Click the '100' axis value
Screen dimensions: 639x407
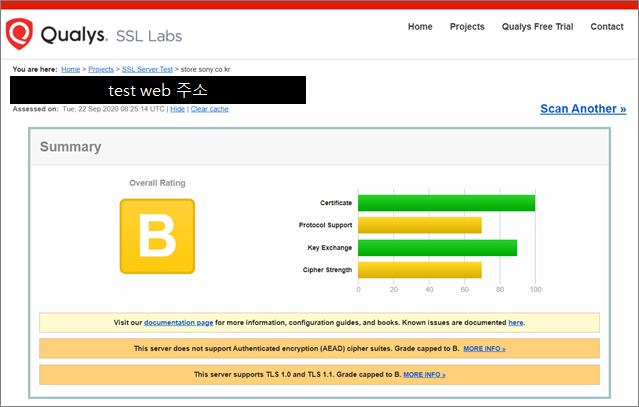click(535, 290)
